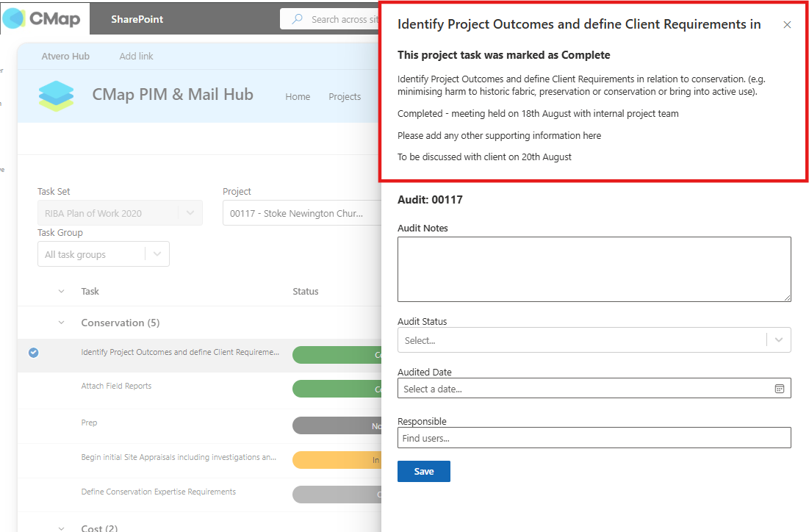Viewport: 809px width, 532px height.
Task: Go to the Home navigation item
Action: tap(298, 96)
